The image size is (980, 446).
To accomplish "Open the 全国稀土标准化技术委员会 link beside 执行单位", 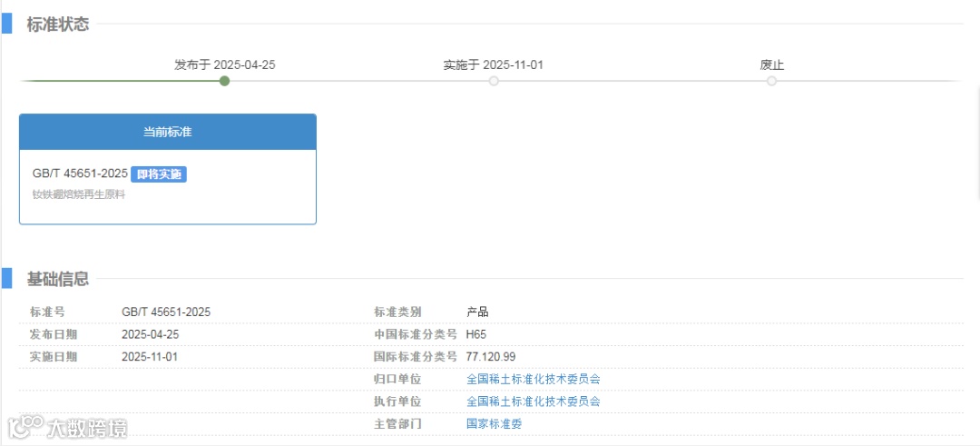I will 534,401.
